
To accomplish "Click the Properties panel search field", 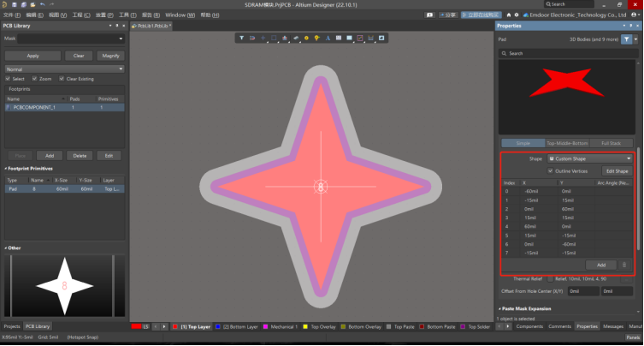I will pyautogui.click(x=569, y=53).
